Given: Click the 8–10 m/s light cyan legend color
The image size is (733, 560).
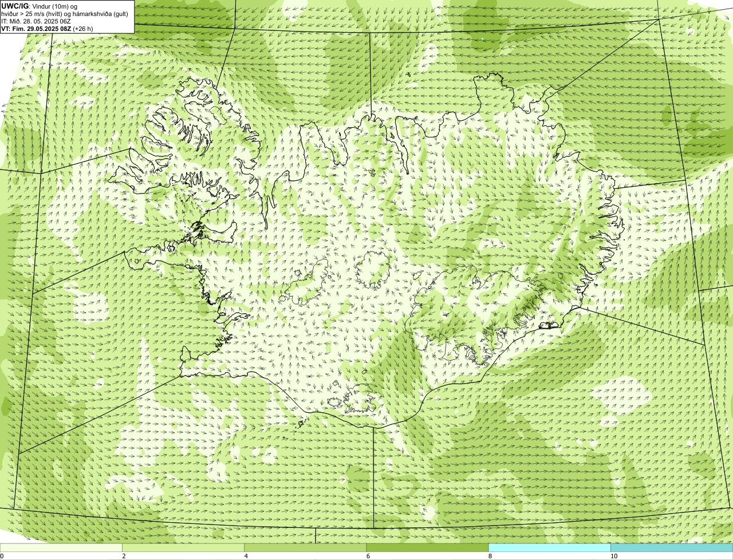Looking at the screenshot, I should click(549, 547).
